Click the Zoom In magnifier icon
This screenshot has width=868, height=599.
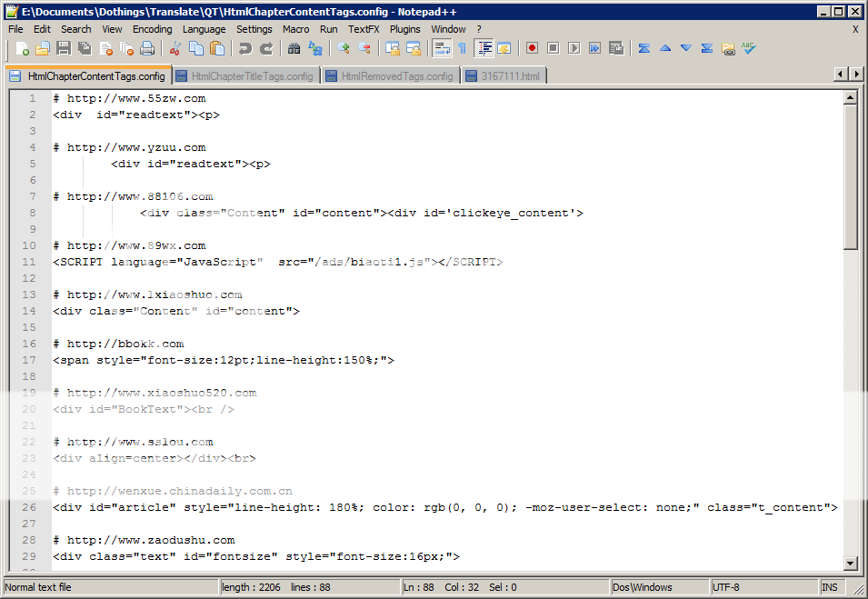(344, 48)
